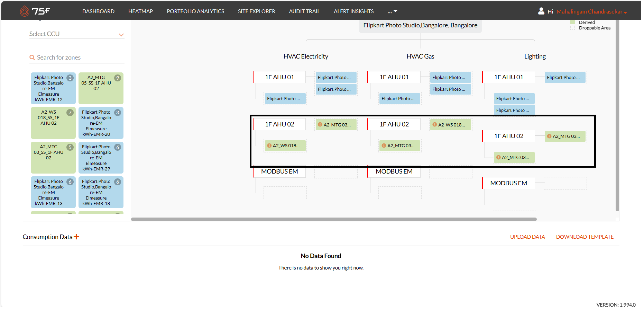This screenshot has height=309, width=644.
Task: Select the HVAC Gas category heading
Action: coord(420,56)
